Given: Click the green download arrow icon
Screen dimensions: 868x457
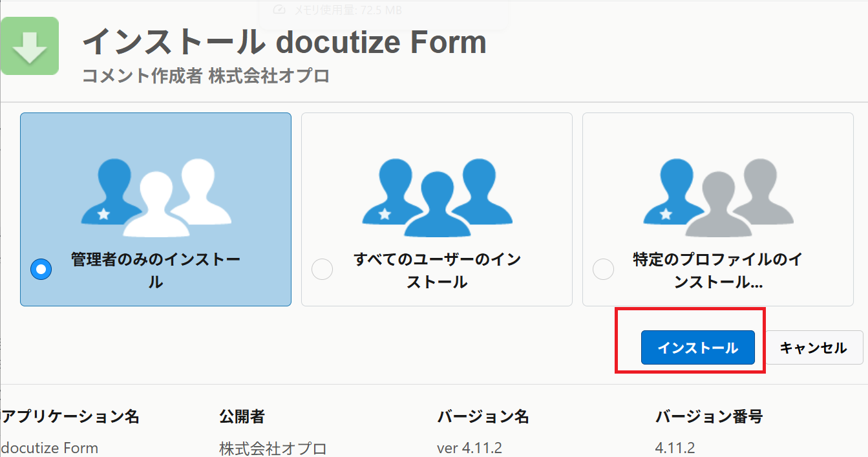Looking at the screenshot, I should pyautogui.click(x=30, y=46).
